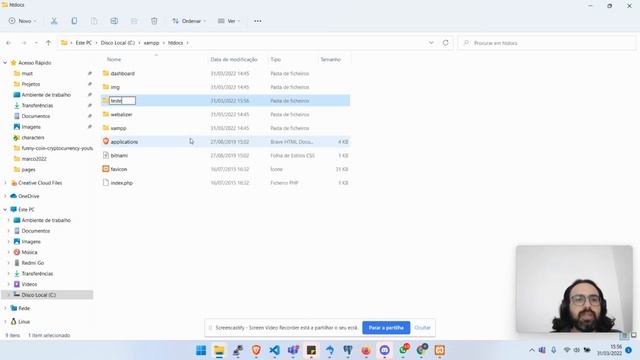
Task: Click xampp in address breadcrumb
Action: click(x=151, y=43)
